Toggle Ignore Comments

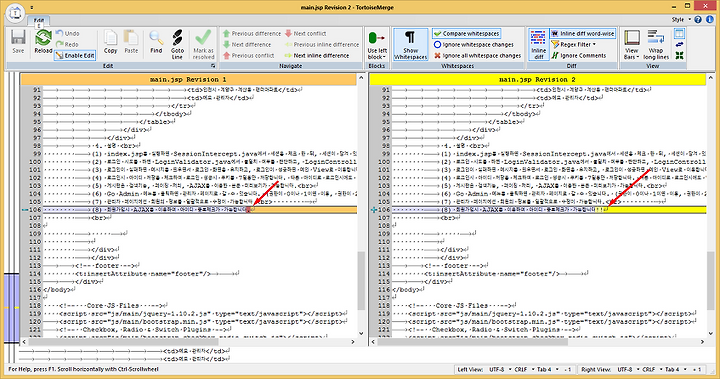click(x=579, y=56)
